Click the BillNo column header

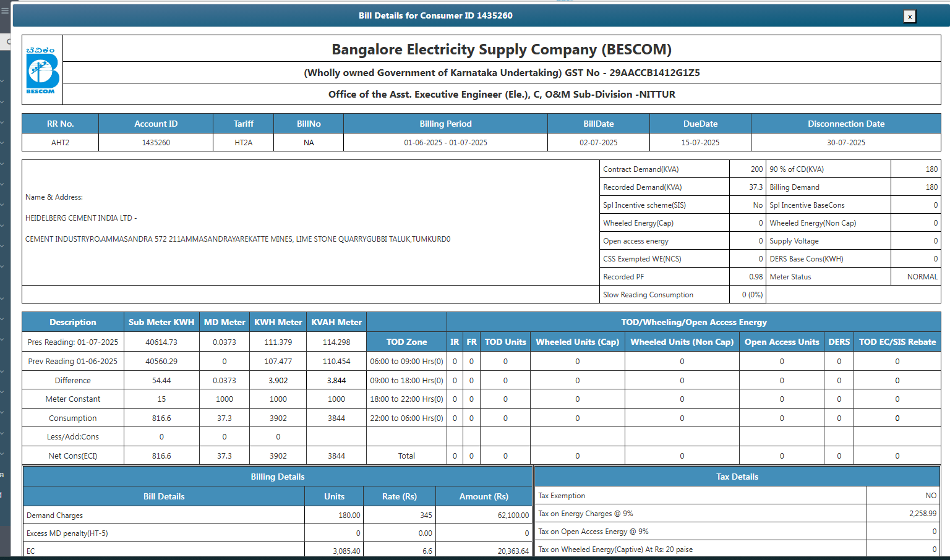click(x=309, y=124)
